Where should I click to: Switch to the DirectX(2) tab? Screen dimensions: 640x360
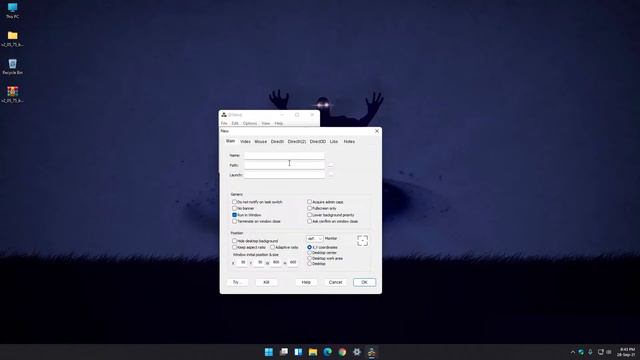[297, 142]
